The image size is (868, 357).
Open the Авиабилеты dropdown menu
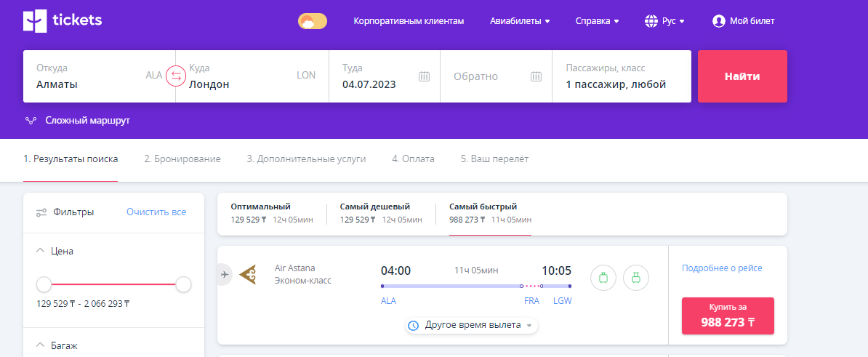(x=520, y=21)
